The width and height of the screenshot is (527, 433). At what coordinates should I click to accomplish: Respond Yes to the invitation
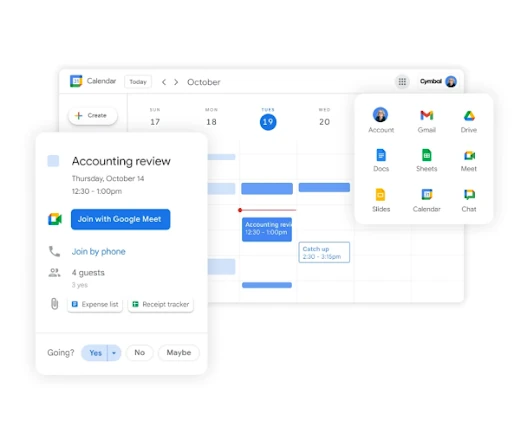[95, 353]
